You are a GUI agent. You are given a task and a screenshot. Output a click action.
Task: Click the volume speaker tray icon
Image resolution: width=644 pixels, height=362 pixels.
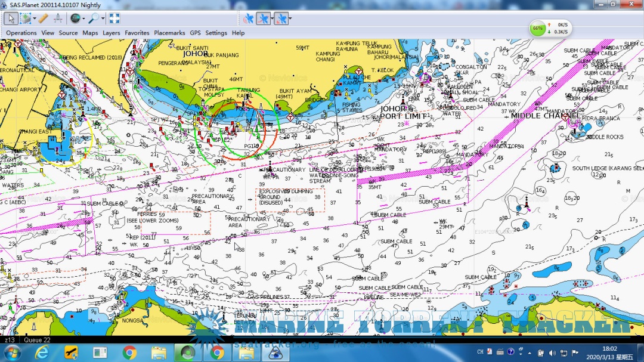tap(552, 353)
